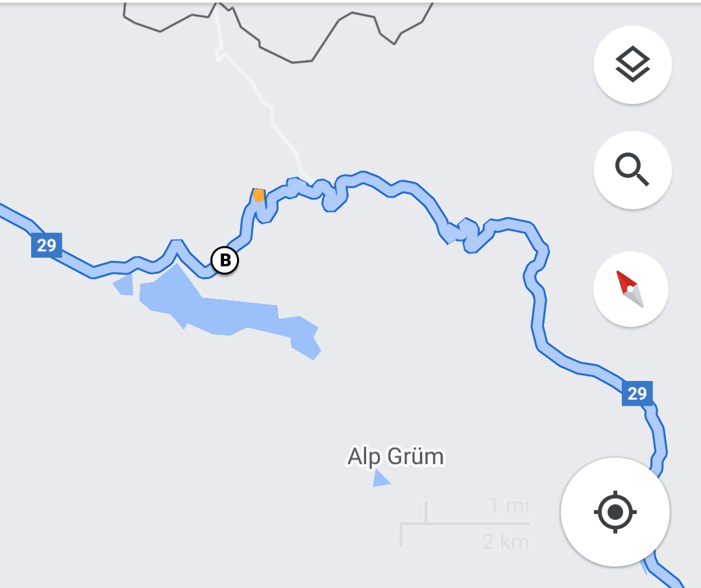This screenshot has height=588, width=701.
Task: Click the left route 29 shield
Action: (x=47, y=245)
